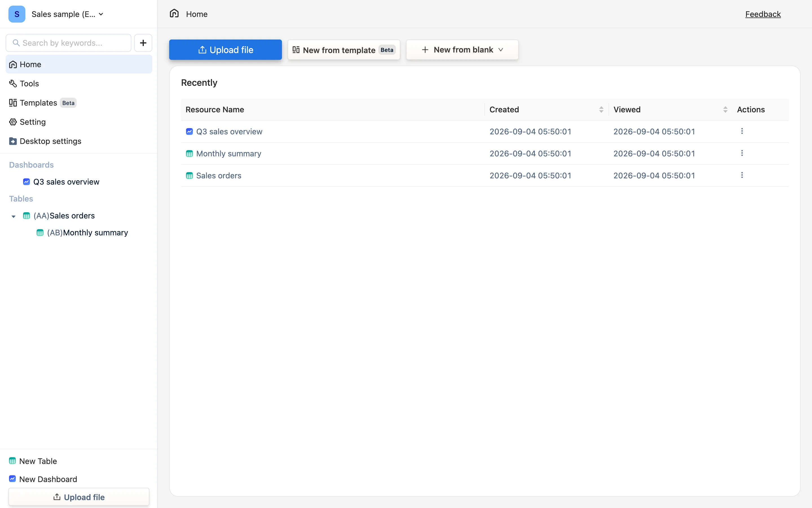The height and width of the screenshot is (508, 812).
Task: Click the table icon of Monthly summary row
Action: tap(189, 154)
